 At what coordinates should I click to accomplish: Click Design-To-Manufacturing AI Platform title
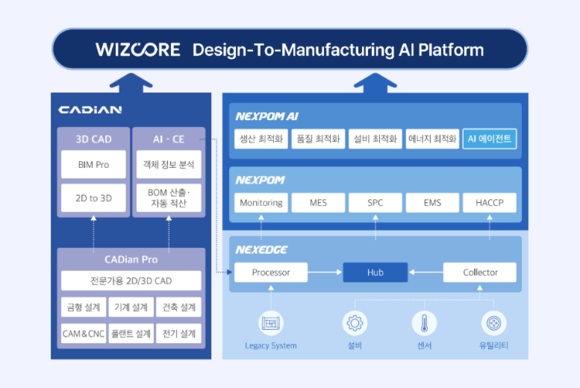[338, 50]
